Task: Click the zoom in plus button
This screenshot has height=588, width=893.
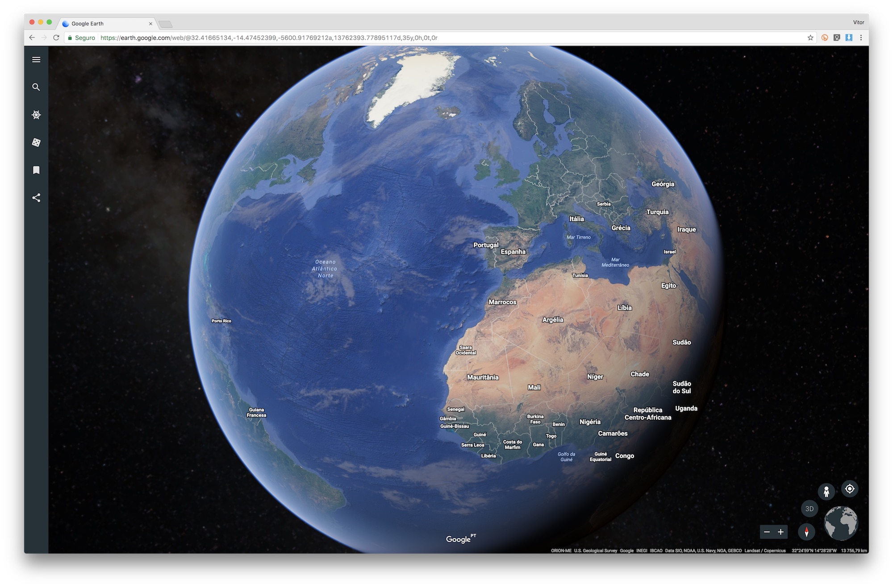Action: [780, 532]
